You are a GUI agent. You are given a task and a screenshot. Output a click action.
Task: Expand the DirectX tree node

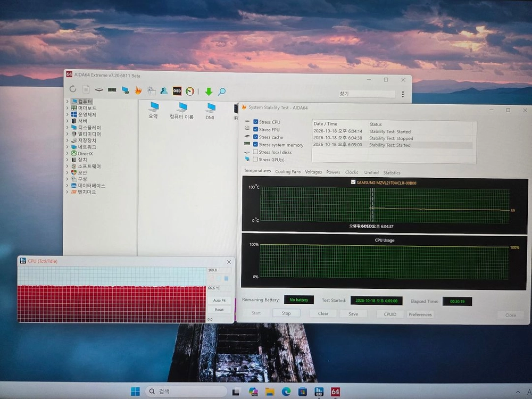coord(67,153)
